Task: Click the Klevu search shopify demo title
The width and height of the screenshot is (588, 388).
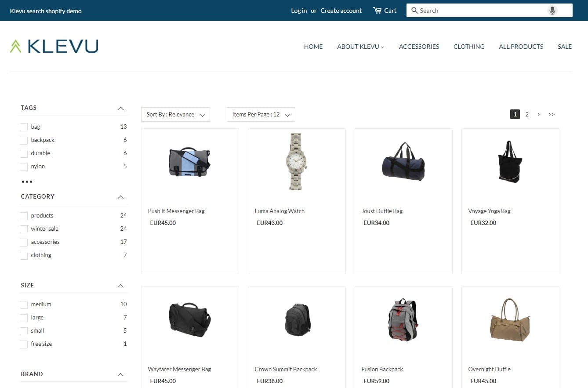Action: (x=46, y=11)
